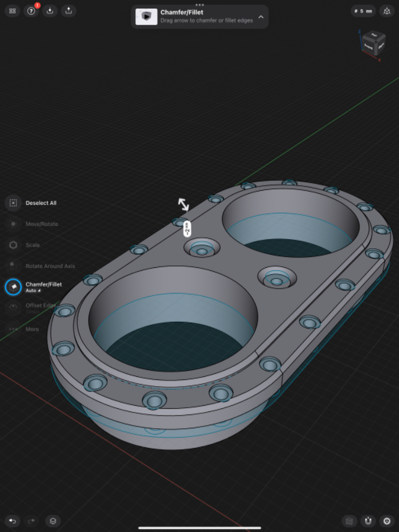Toggle snapping with the magnet icon

point(368,521)
